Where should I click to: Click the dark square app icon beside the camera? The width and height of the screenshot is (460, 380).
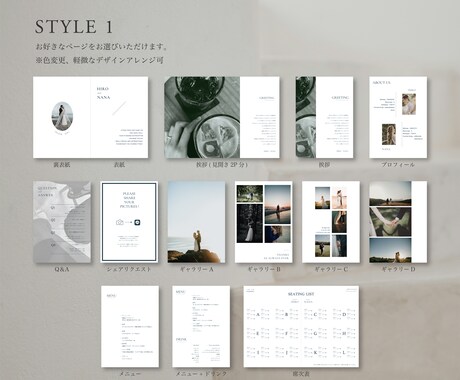(137, 222)
